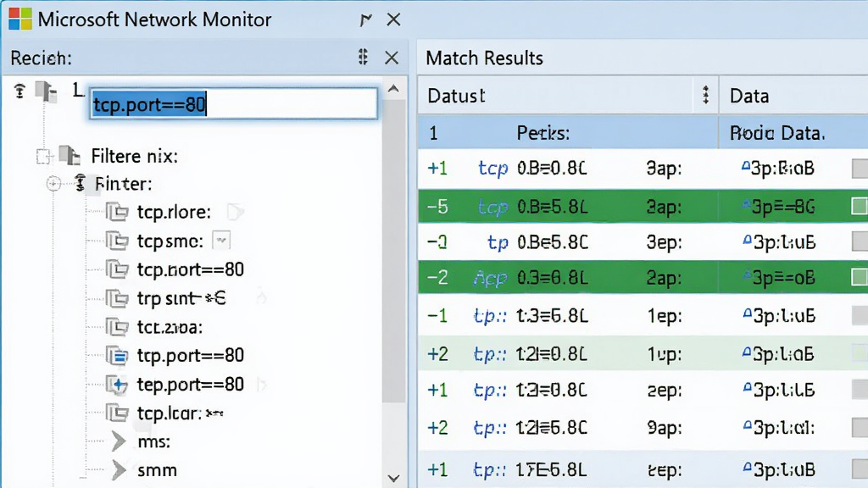The width and height of the screenshot is (868, 488).
Task: Click the Match Results panel title
Action: coord(484,58)
